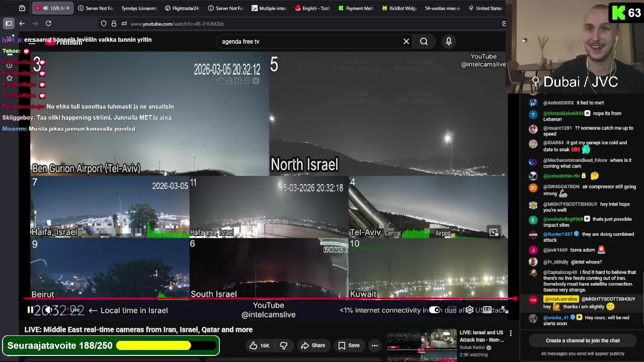The height and width of the screenshot is (362, 644).
Task: Open the site permissions icon beside the padlock
Action: tap(124, 24)
